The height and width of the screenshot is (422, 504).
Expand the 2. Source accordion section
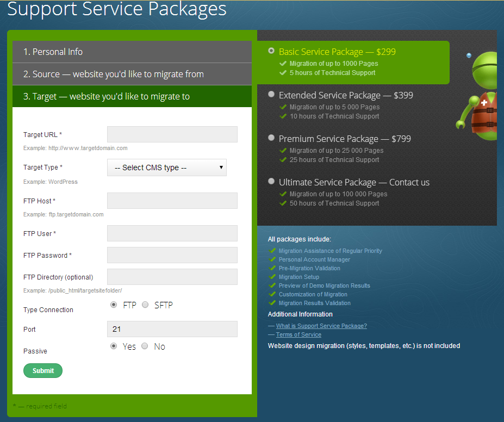click(x=132, y=75)
